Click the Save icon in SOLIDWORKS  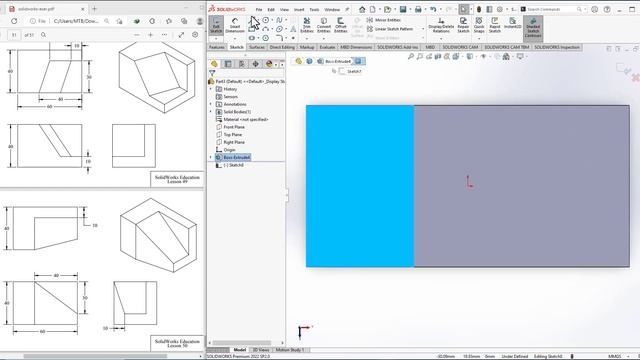[403, 9]
